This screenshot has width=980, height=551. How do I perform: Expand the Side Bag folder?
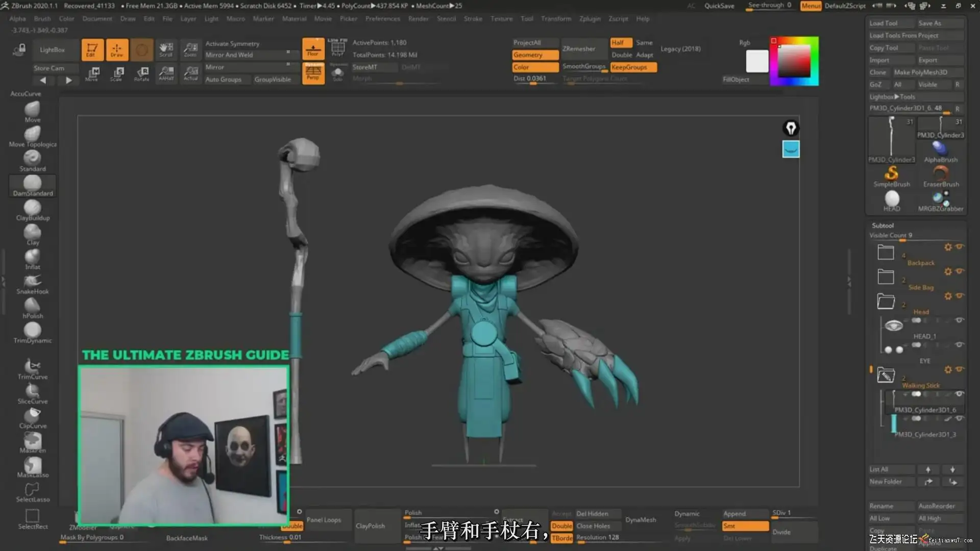[886, 277]
